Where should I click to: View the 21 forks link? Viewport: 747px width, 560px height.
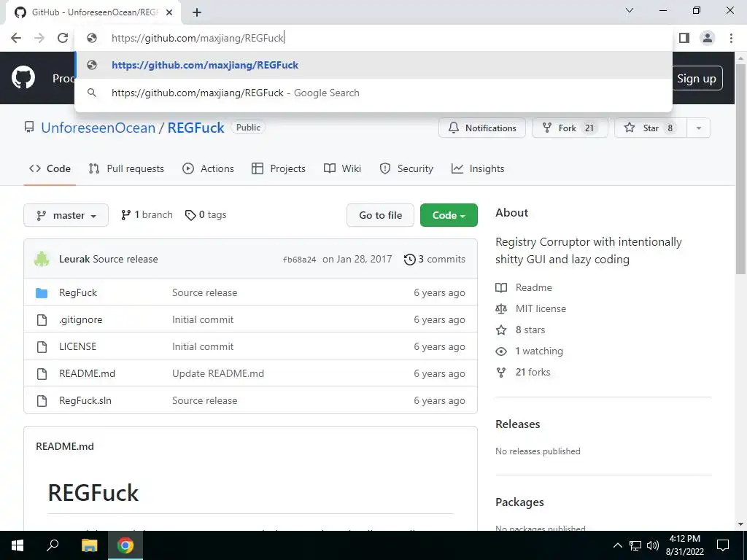(523, 372)
